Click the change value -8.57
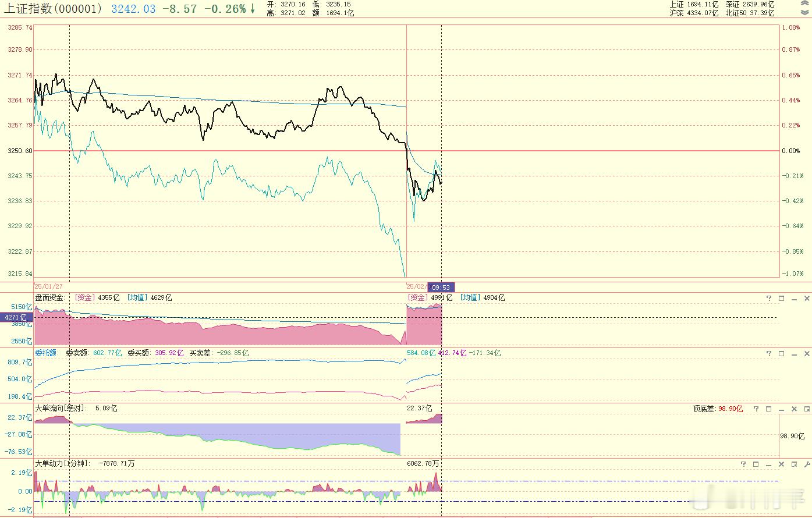812x518 pixels. tap(179, 9)
